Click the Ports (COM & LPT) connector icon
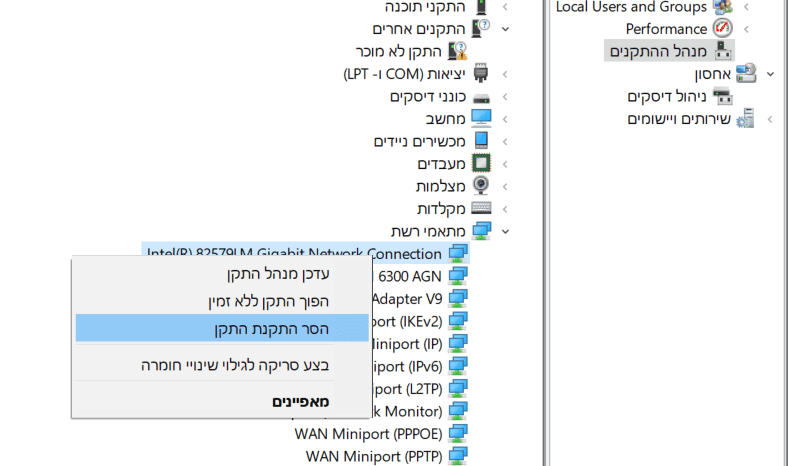The width and height of the screenshot is (788, 466). pyautogui.click(x=481, y=73)
